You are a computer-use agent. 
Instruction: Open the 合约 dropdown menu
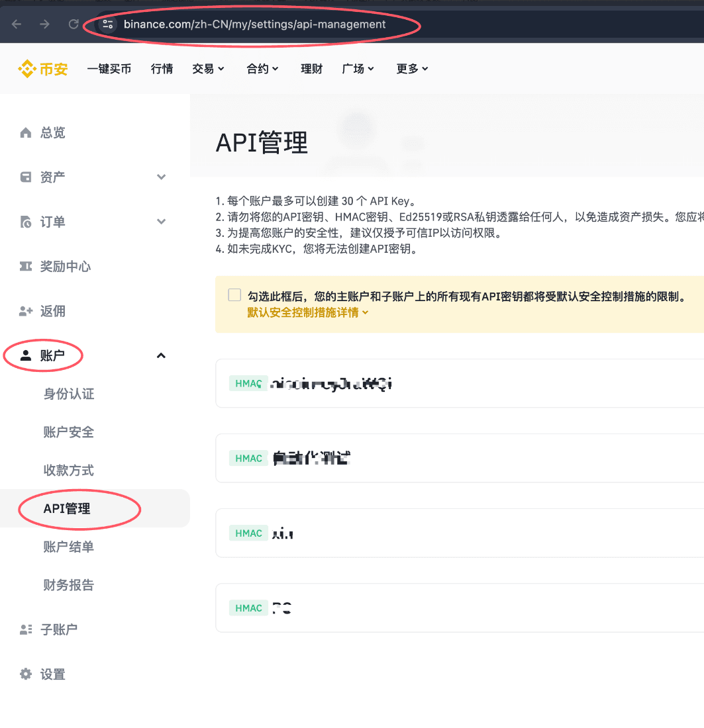262,69
